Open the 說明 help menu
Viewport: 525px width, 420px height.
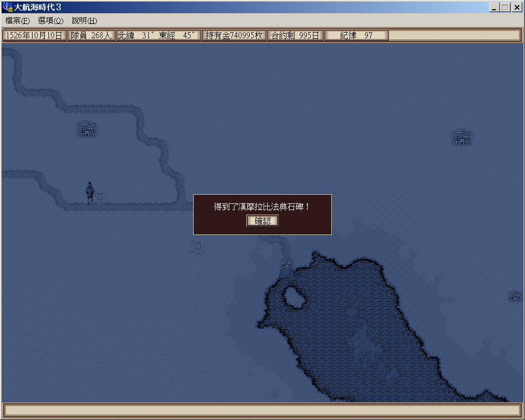tap(84, 21)
